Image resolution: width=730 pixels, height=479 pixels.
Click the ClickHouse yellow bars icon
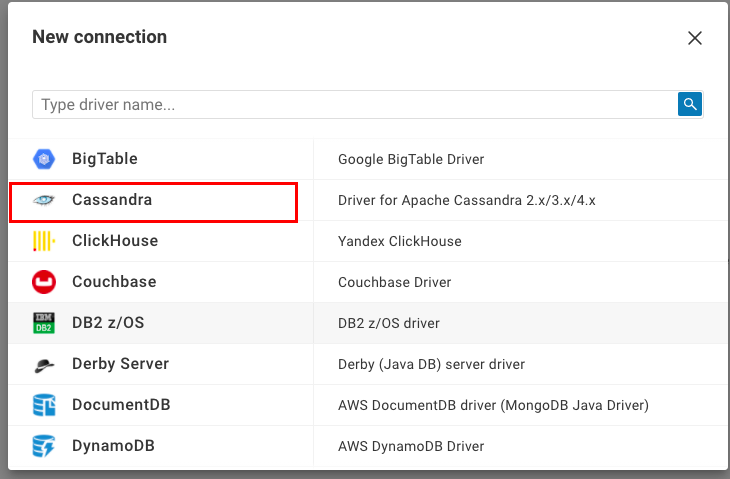(x=44, y=241)
